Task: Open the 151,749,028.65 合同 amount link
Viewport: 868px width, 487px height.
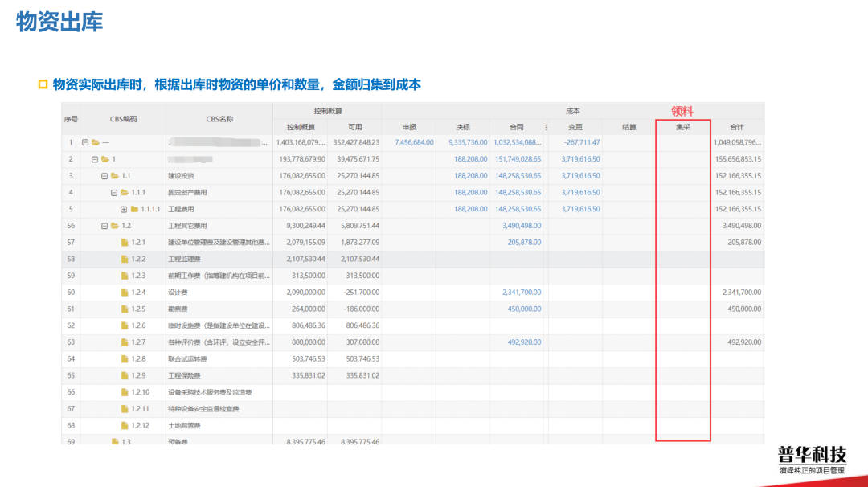Action: [518, 159]
